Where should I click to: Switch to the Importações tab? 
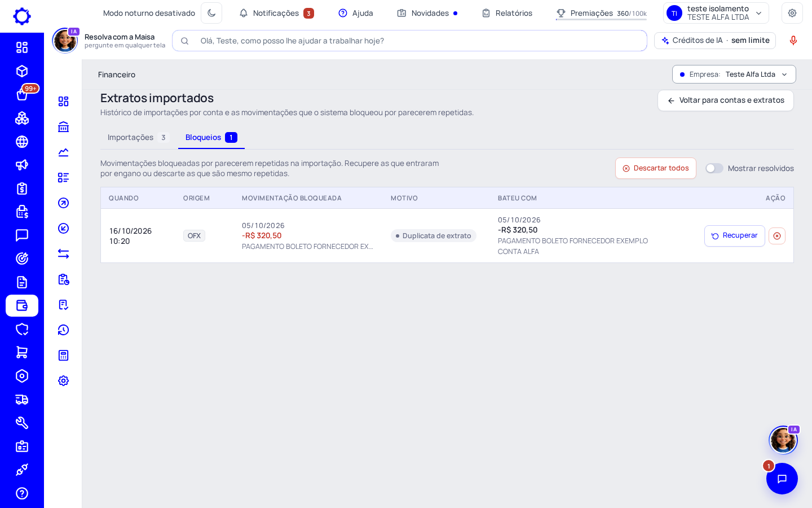(138, 138)
